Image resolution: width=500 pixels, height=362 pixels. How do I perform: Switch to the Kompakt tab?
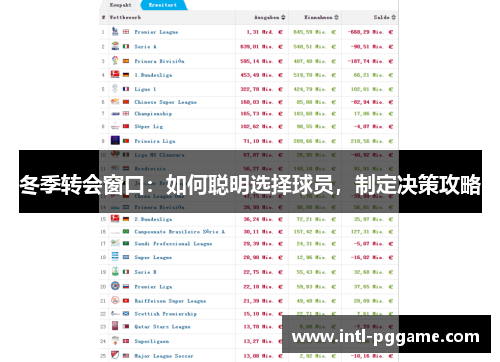point(120,5)
